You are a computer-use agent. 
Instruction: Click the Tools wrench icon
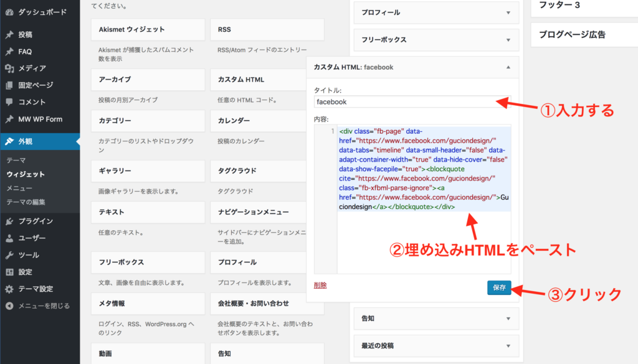[9, 255]
